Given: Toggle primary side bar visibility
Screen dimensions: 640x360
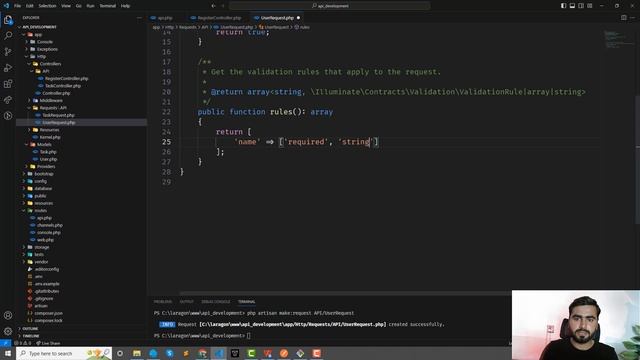Looking at the screenshot, I should tap(563, 6).
